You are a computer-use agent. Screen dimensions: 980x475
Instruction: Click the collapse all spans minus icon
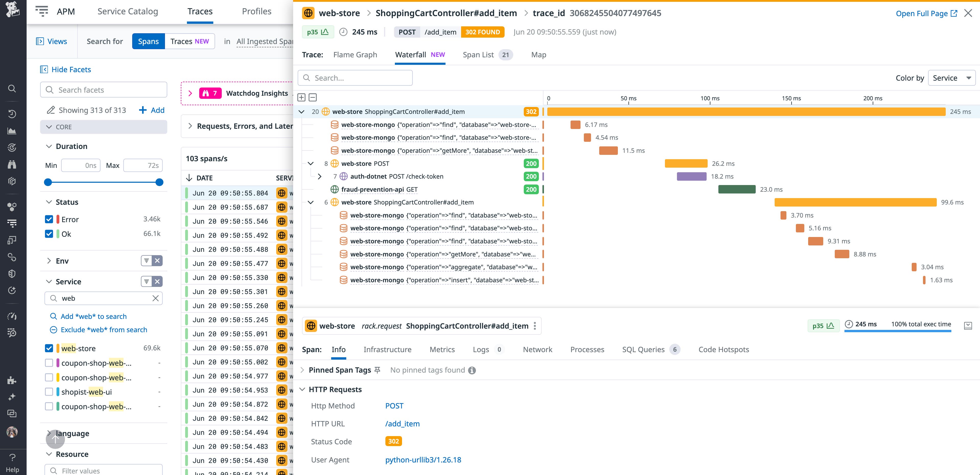(x=313, y=98)
